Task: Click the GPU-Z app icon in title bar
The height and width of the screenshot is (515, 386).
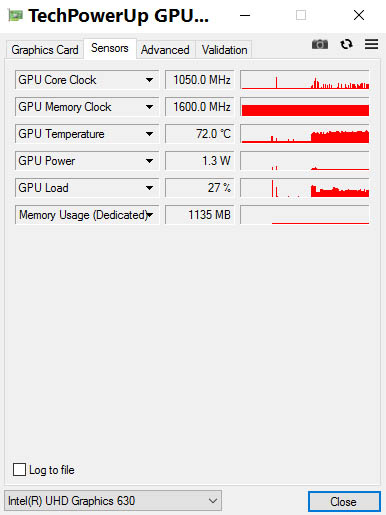Action: [x=15, y=16]
